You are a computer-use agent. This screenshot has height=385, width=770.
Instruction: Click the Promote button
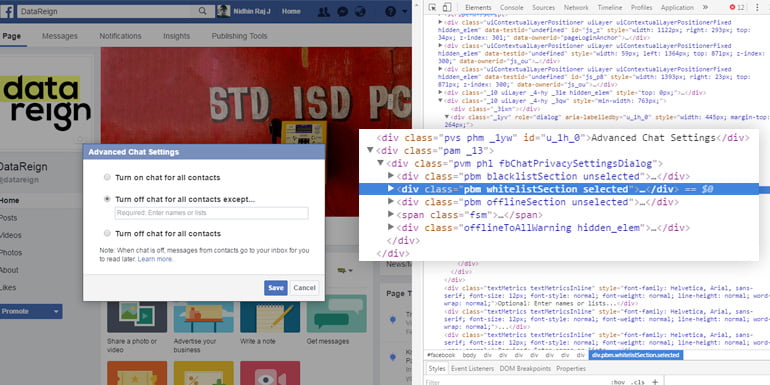(x=25, y=311)
